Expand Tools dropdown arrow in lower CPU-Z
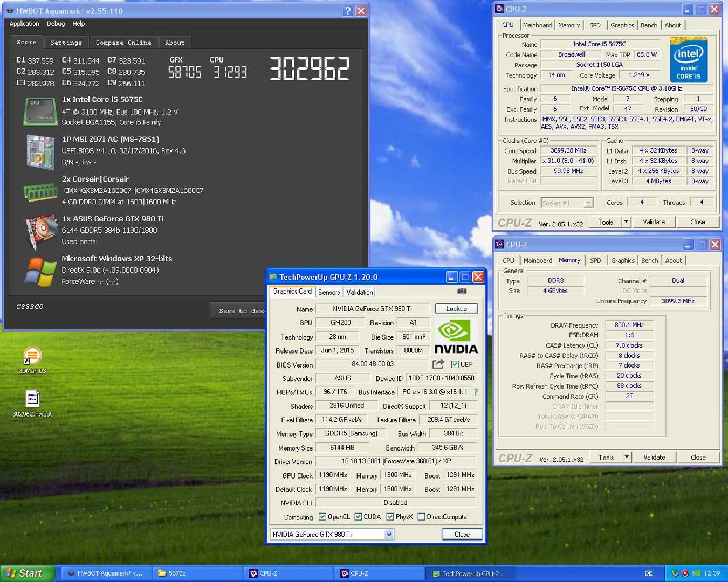 click(x=627, y=457)
